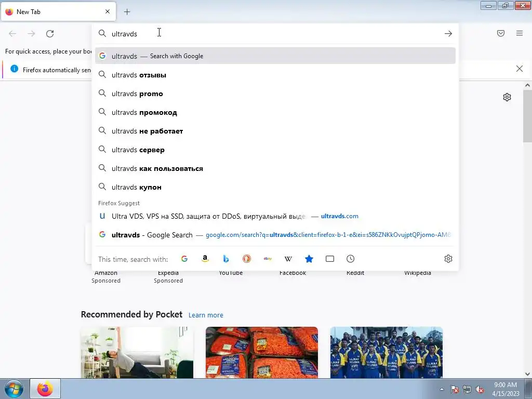Click the network tray icon
The height and width of the screenshot is (399, 532).
[x=467, y=389]
